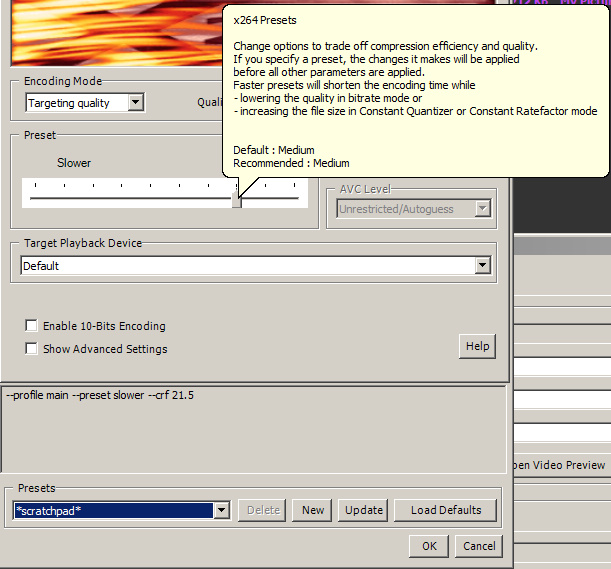Toggle Show Advanced Settings checkbox
This screenshot has width=611, height=569.
click(31, 348)
